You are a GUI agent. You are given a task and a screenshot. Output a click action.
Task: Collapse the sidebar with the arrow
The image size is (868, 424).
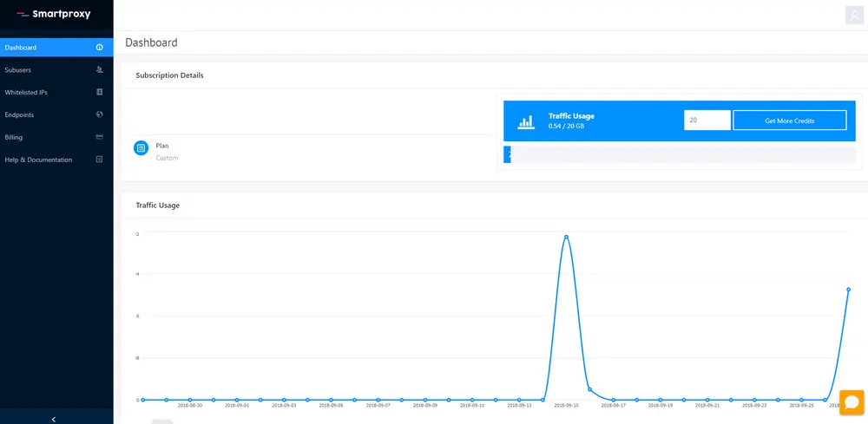(x=54, y=419)
